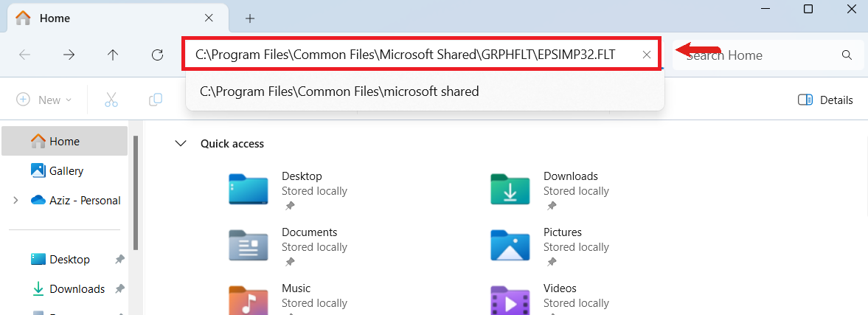Viewport: 868px width, 315px height.
Task: Clear the address bar text
Action: pos(646,55)
